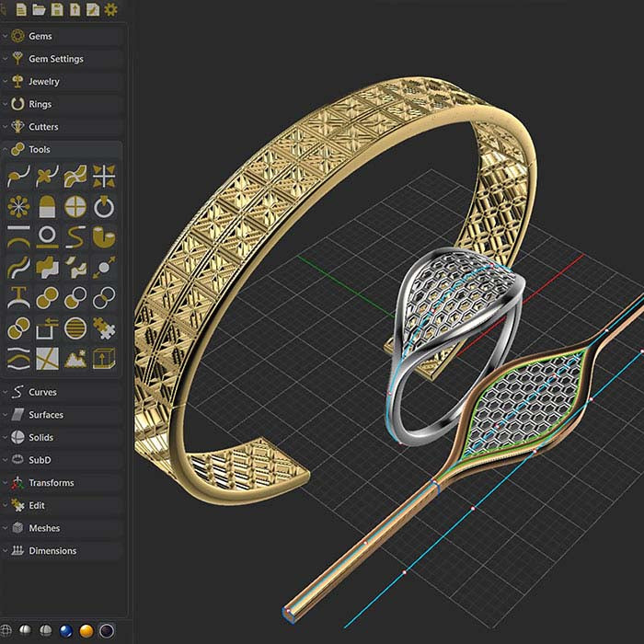Enable the dark sphere display mode

click(x=108, y=630)
